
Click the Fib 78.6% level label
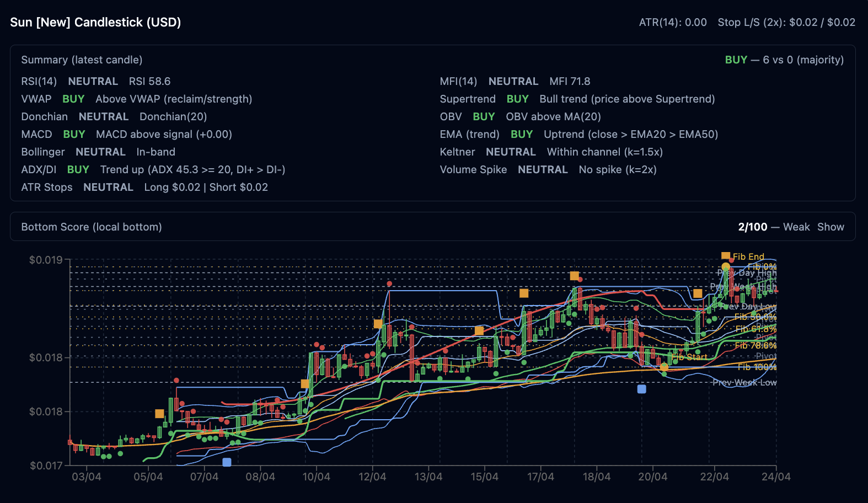click(756, 345)
